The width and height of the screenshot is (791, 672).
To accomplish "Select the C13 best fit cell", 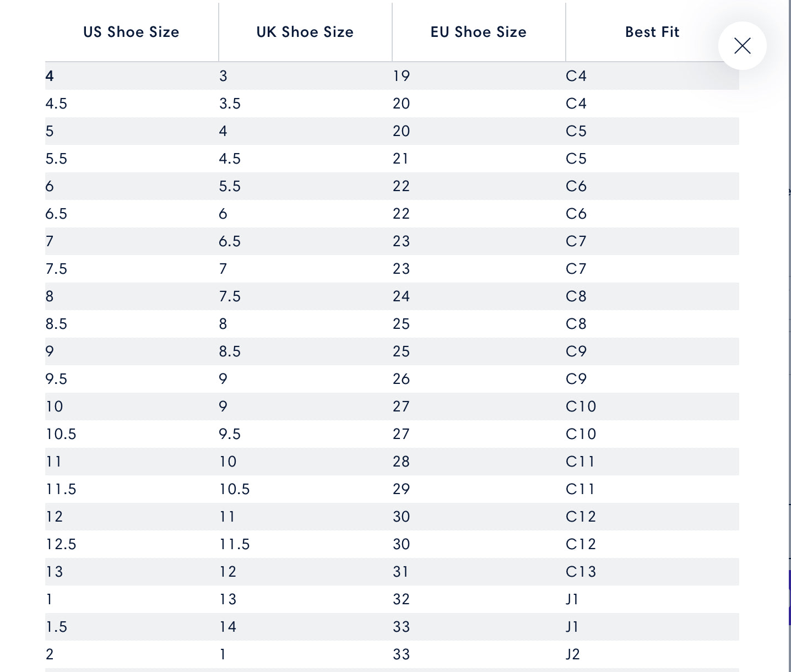I will (x=581, y=572).
